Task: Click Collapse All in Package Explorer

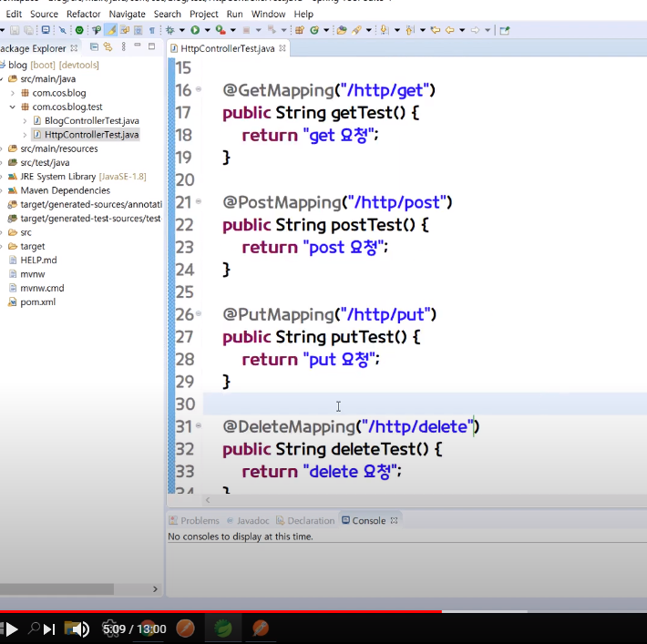Action: point(94,47)
